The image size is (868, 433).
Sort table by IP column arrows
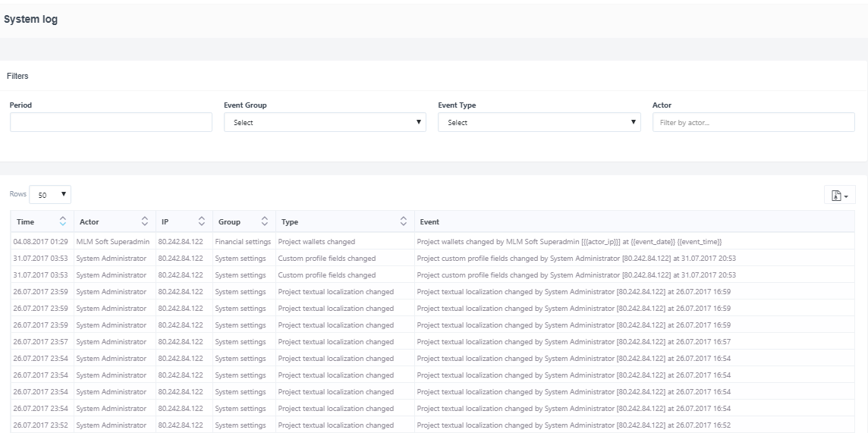pyautogui.click(x=202, y=222)
